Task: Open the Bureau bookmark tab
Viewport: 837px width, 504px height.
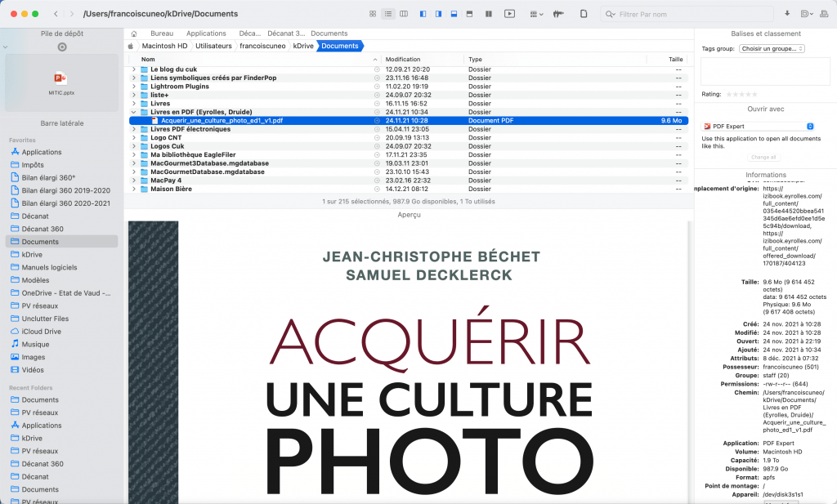Action: point(162,33)
